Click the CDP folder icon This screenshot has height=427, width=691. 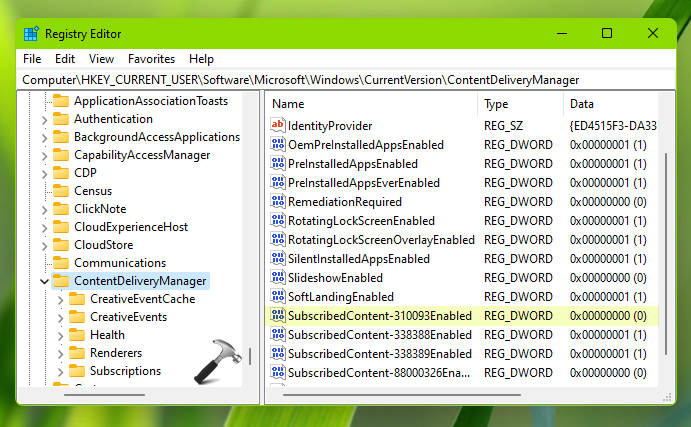(61, 173)
